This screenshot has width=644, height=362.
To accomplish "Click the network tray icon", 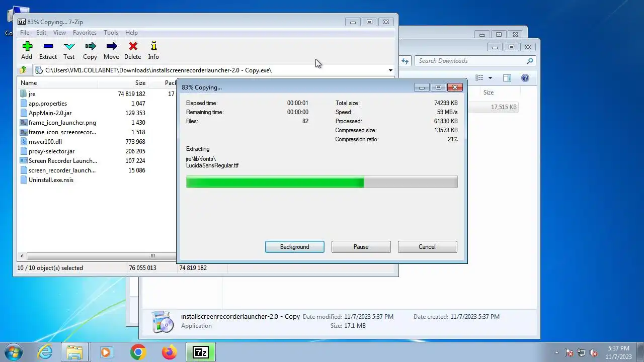I will [x=581, y=353].
